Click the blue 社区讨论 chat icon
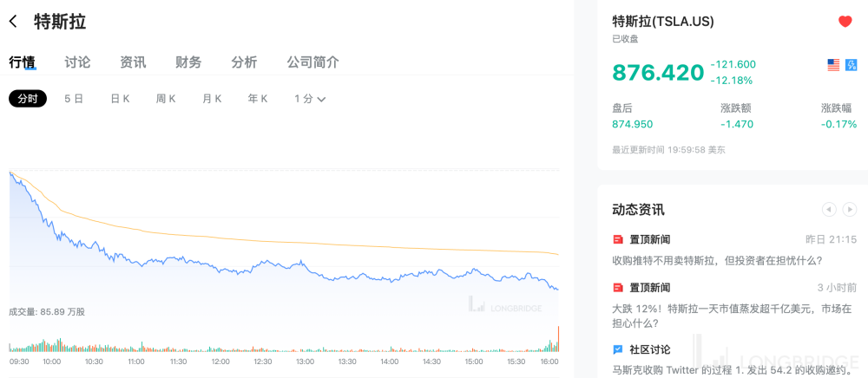 [x=618, y=350]
